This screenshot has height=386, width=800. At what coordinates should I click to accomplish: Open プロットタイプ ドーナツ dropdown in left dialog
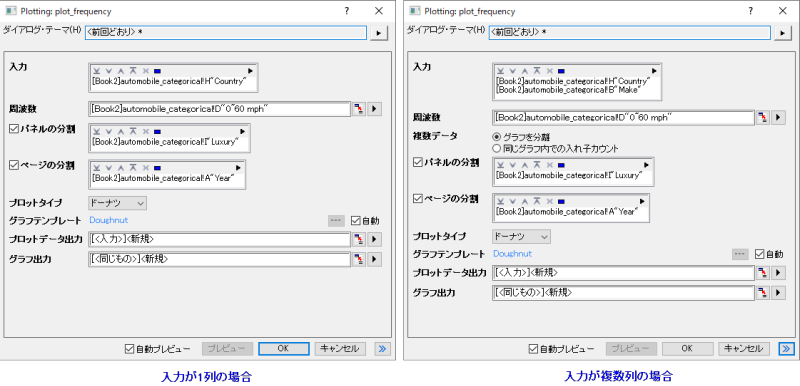point(118,203)
